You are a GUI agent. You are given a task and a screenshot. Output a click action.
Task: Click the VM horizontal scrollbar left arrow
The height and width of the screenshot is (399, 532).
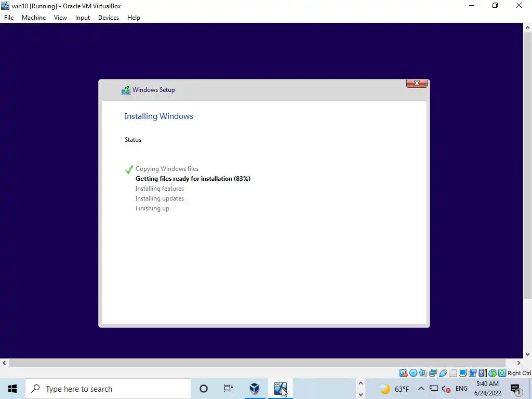[x=4, y=363]
